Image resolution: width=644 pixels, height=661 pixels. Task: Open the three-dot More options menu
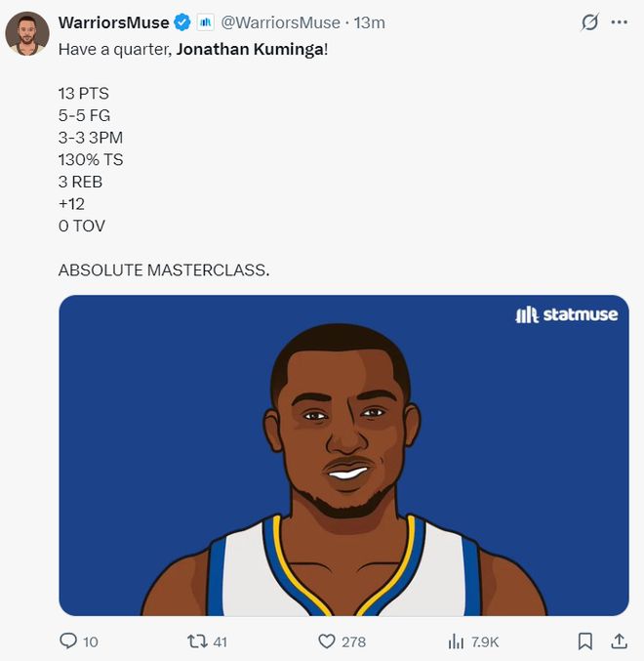(619, 22)
